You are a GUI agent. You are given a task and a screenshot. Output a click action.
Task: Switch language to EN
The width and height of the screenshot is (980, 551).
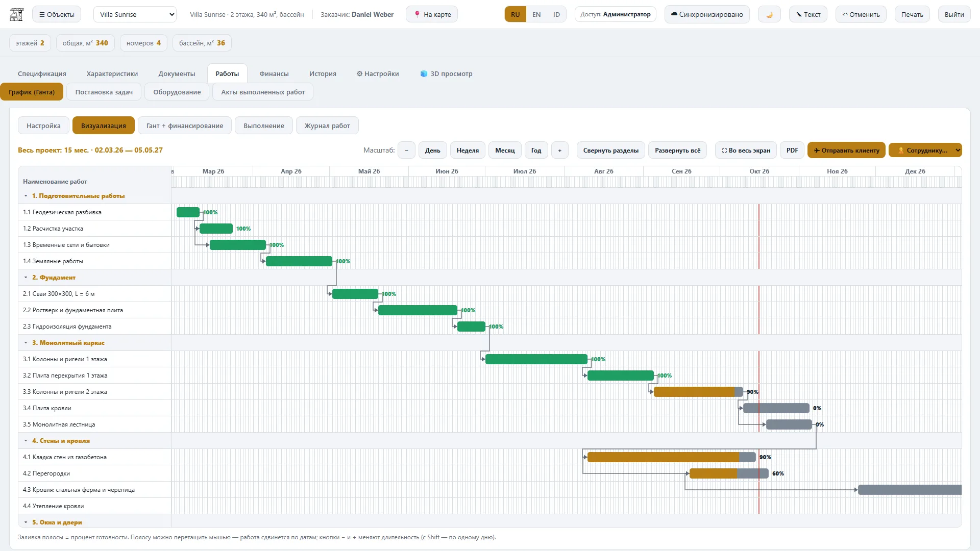click(536, 14)
